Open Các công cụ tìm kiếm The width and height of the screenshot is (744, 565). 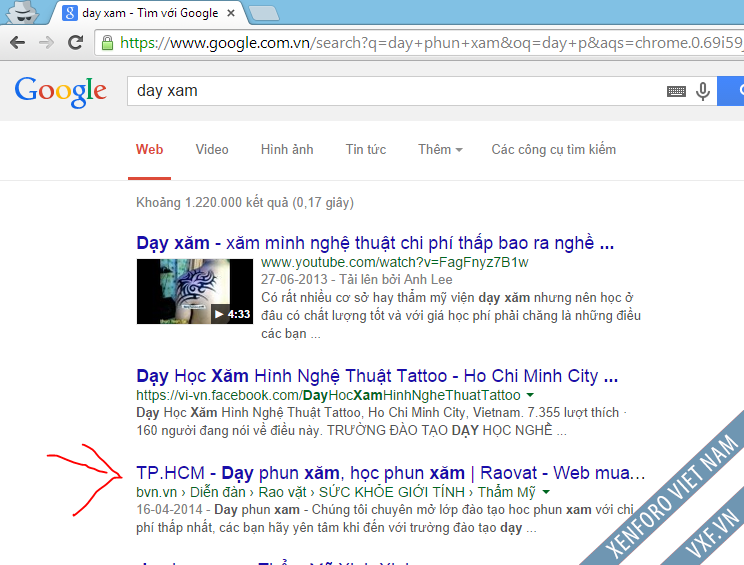554,149
